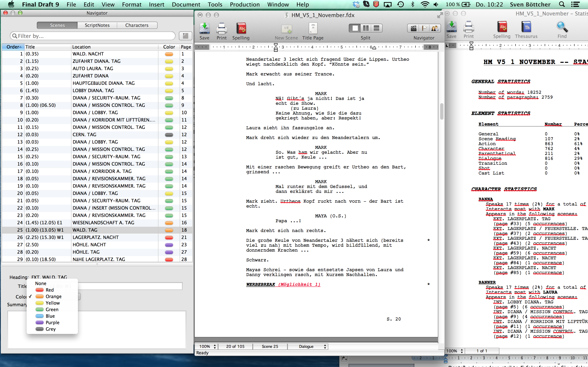Open the Production menu
The height and width of the screenshot is (367, 588).
tap(245, 4)
